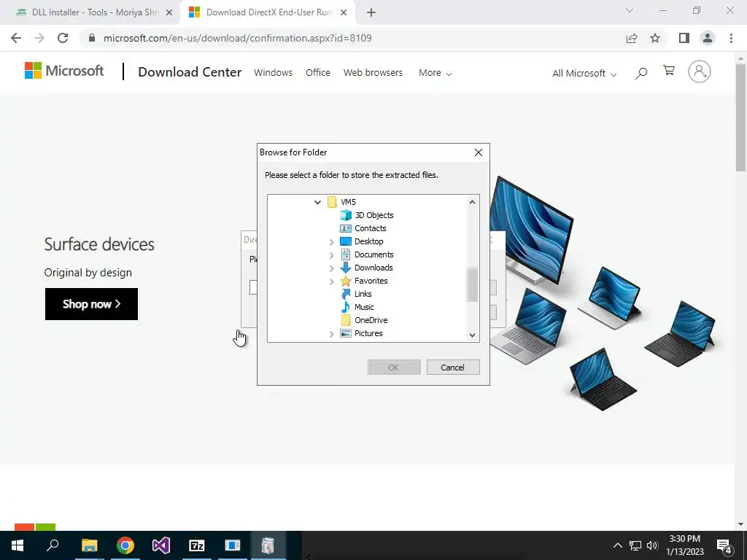
Task: Open the tab search chevron
Action: coord(630,10)
